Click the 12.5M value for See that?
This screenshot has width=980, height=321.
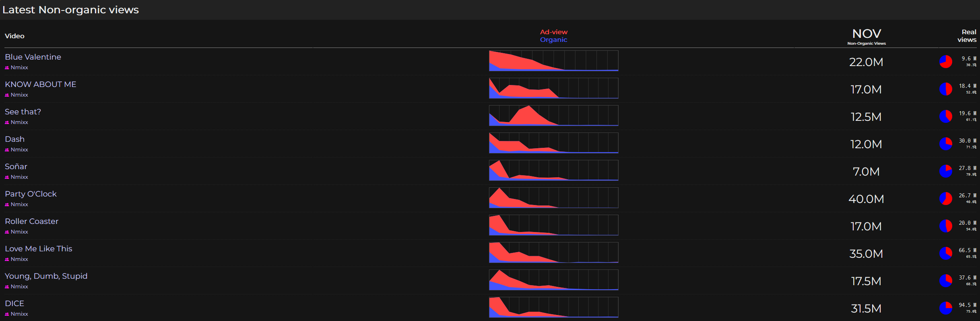(866, 117)
